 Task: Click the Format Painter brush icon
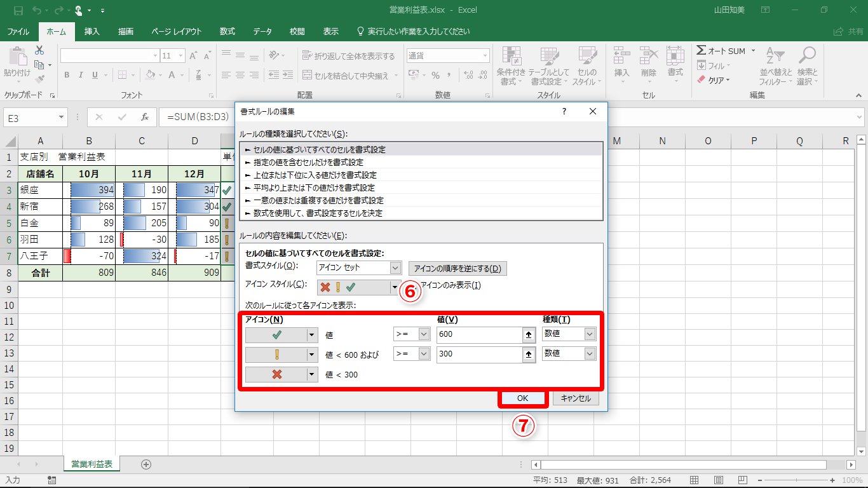click(x=39, y=79)
